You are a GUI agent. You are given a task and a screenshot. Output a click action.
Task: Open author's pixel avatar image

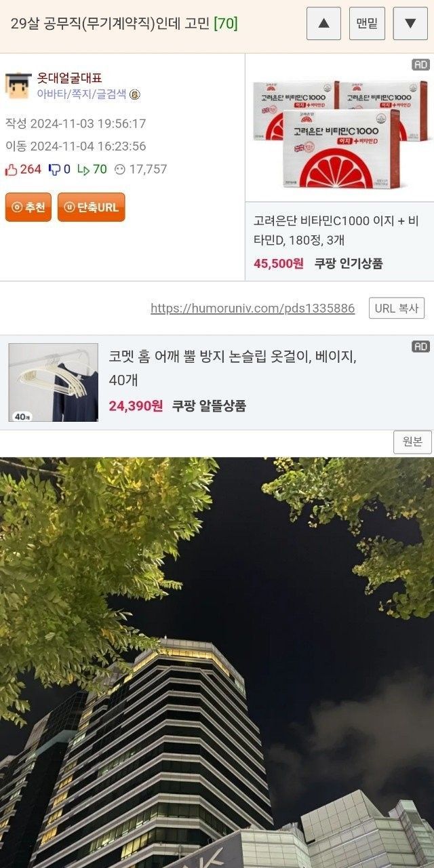click(x=18, y=85)
